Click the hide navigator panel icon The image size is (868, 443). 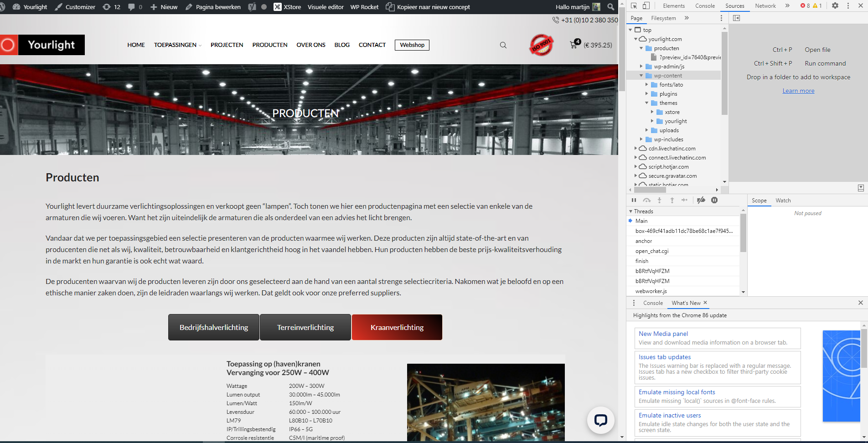pyautogui.click(x=736, y=18)
